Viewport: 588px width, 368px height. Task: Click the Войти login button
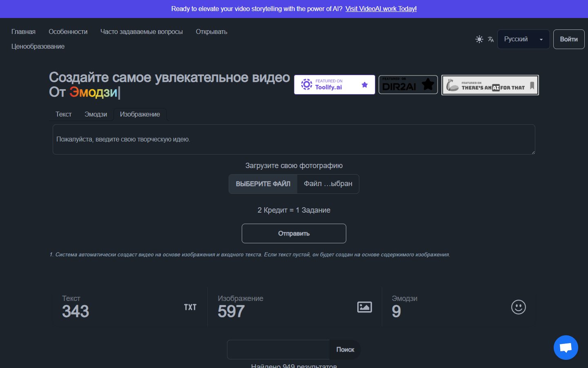[x=569, y=39]
